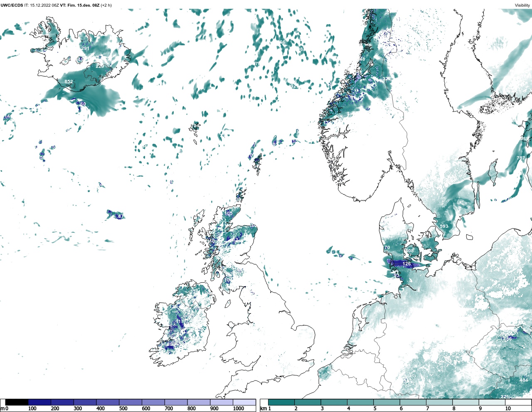
Task: Pick the palest 9–10 km legend swatch
Action: click(492, 402)
